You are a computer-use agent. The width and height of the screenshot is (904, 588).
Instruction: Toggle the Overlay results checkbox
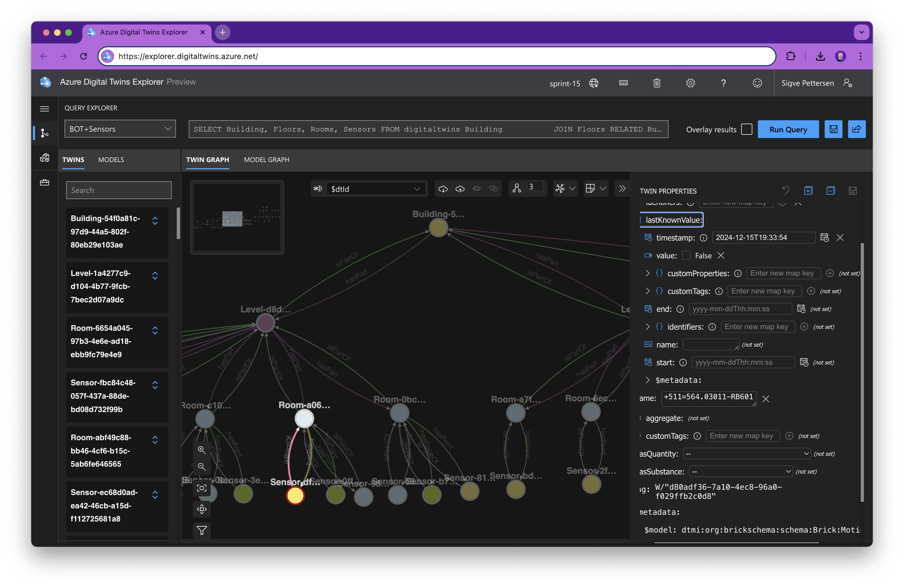[746, 129]
